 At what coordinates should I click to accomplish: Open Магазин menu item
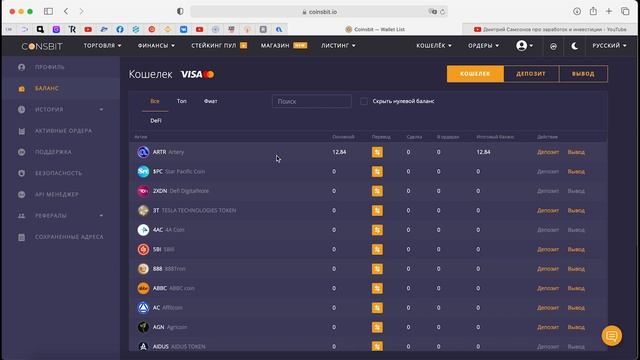pos(284,46)
